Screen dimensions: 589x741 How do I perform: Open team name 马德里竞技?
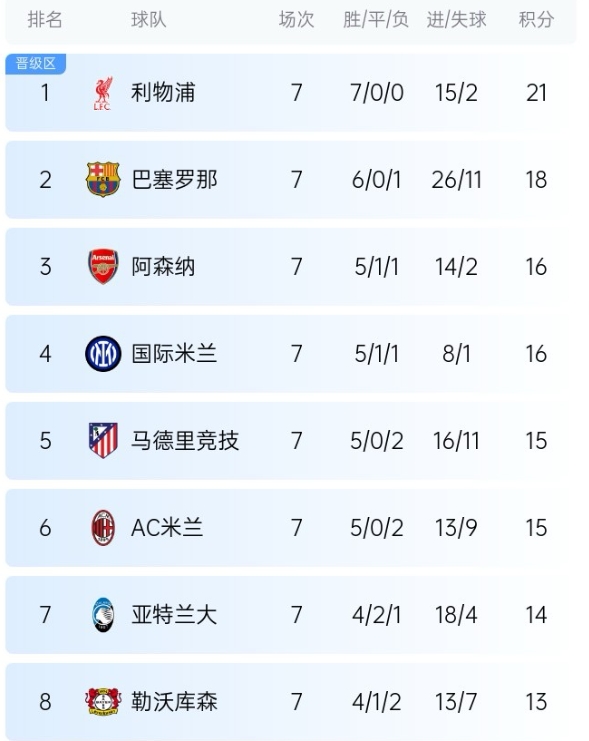click(185, 440)
